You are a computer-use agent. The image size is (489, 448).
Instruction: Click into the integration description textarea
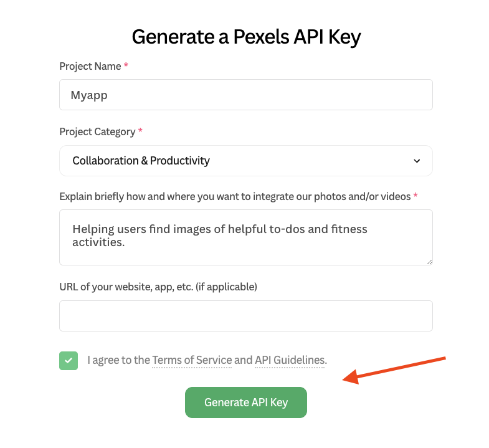[246, 237]
